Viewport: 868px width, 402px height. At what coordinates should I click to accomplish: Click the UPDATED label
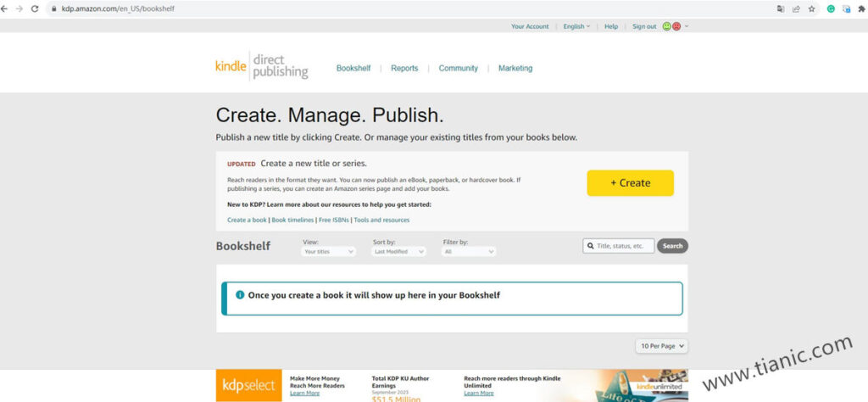coord(242,164)
